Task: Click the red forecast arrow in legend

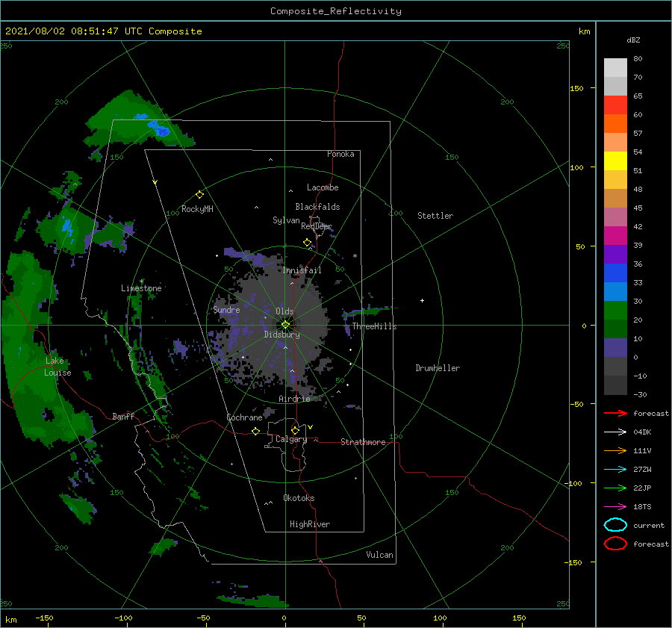Action: 615,413
